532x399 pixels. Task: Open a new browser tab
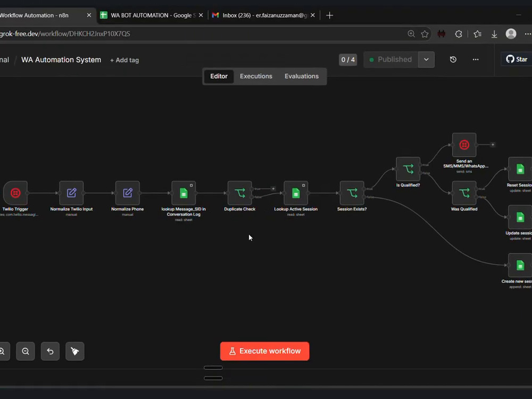pyautogui.click(x=329, y=15)
